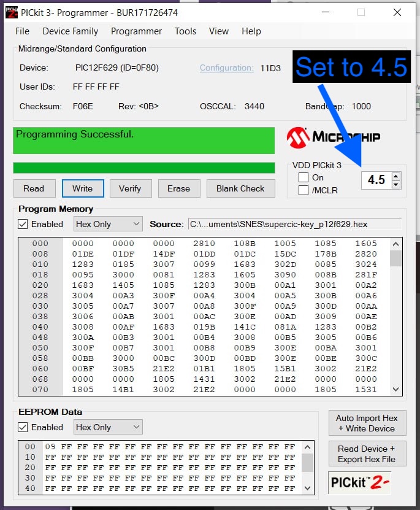Click program memory cell 01DE in row 008
The image size is (420, 510).
83,253
